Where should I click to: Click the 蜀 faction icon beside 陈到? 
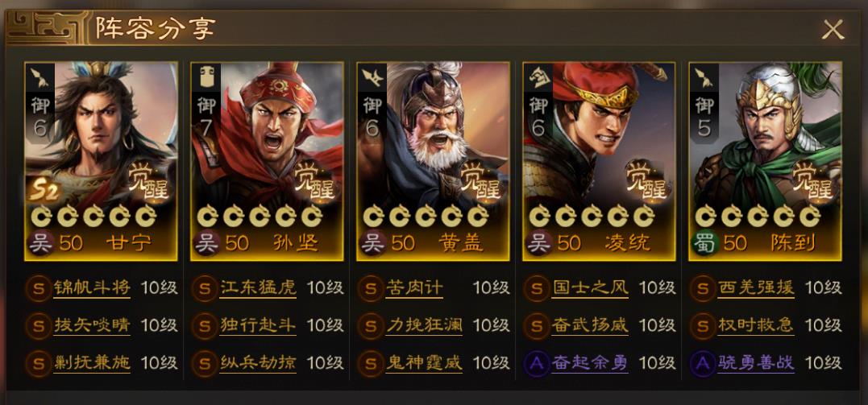point(705,243)
